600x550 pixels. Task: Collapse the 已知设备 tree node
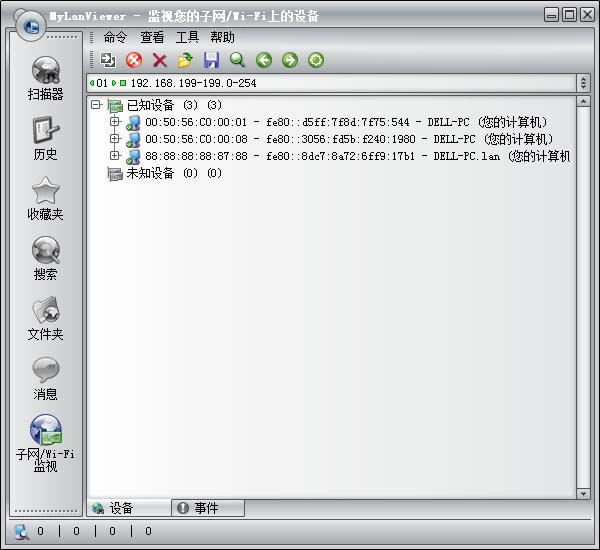[x=96, y=105]
